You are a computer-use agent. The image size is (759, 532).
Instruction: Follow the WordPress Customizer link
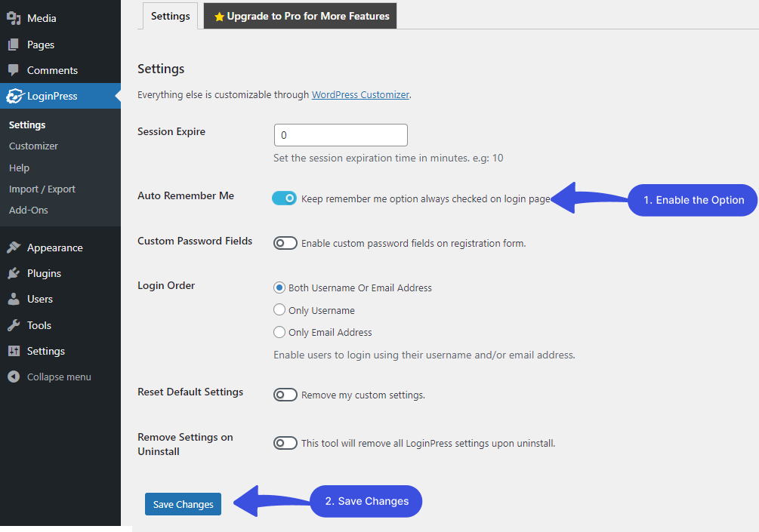coord(361,95)
